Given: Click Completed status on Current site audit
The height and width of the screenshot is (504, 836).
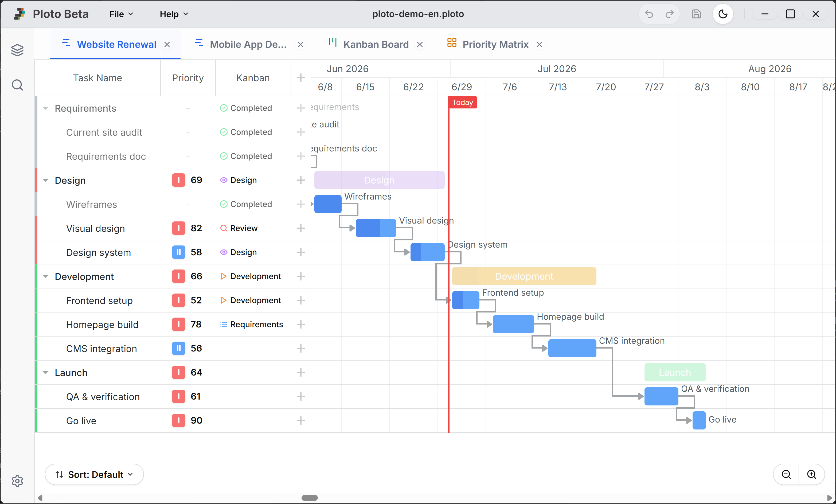Looking at the screenshot, I should tap(246, 132).
